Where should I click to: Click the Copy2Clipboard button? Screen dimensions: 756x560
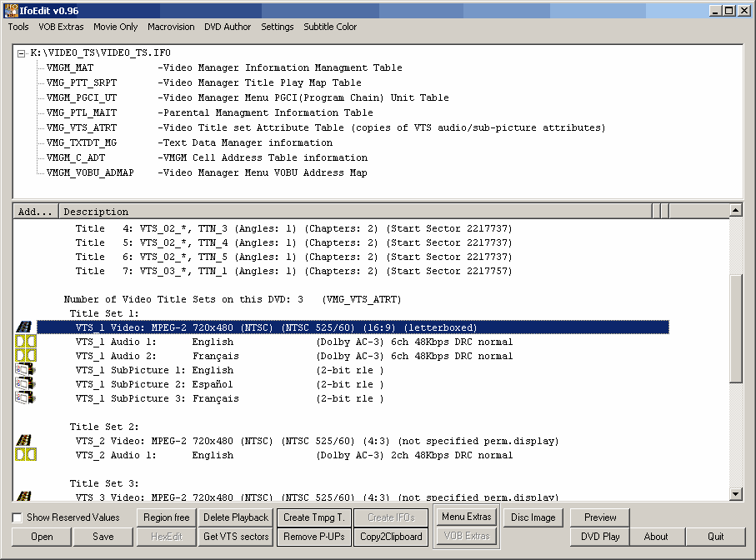click(391, 537)
